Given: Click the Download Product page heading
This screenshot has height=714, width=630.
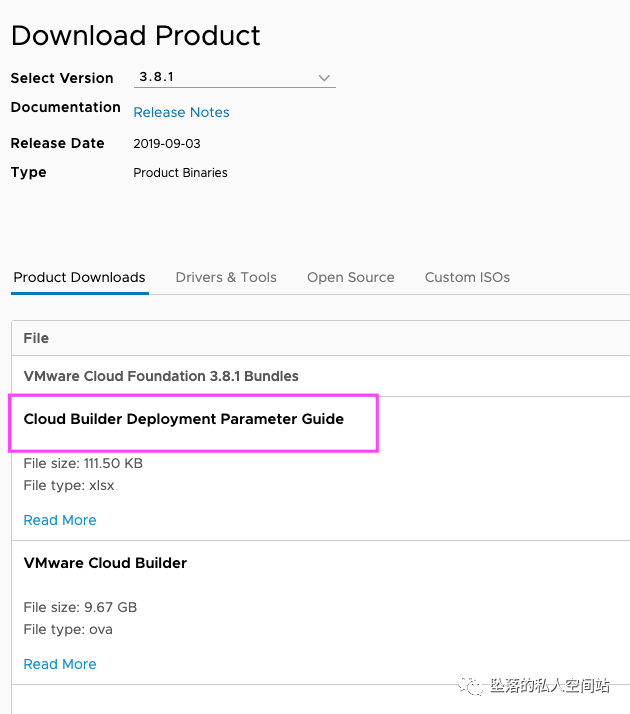Looking at the screenshot, I should (x=135, y=36).
